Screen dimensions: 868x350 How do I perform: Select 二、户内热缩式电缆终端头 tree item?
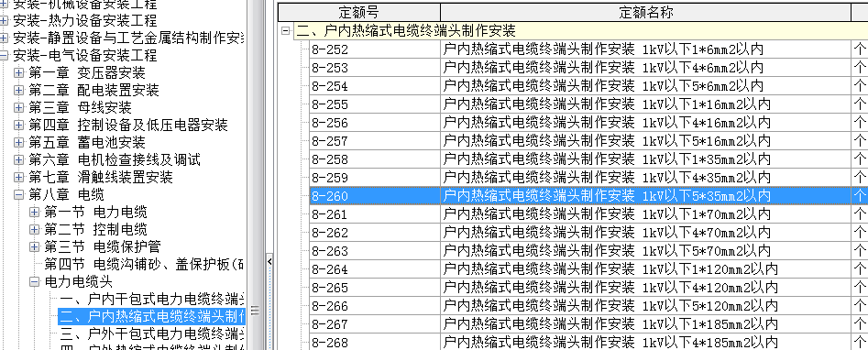point(151,316)
